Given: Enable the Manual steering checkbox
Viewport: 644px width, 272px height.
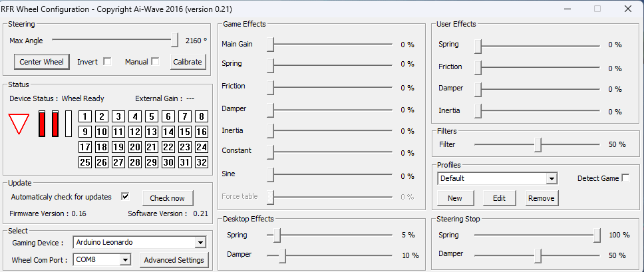Looking at the screenshot, I should tap(155, 62).
